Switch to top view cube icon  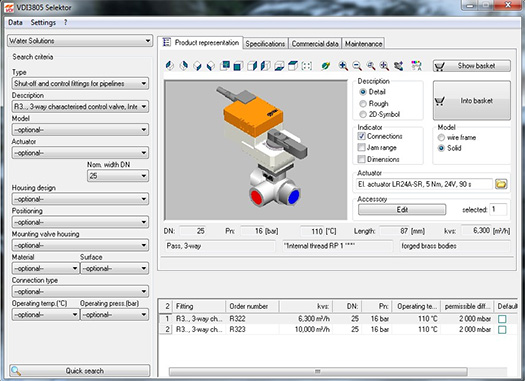pos(293,66)
